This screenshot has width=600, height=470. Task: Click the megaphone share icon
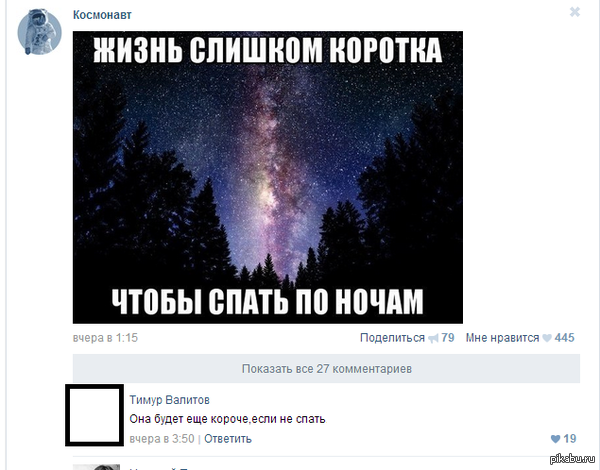tap(433, 338)
